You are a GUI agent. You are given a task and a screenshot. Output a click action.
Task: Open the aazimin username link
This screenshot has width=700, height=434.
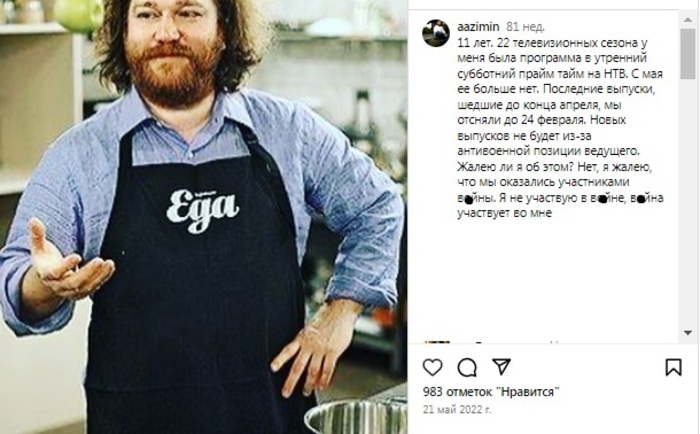(x=478, y=27)
